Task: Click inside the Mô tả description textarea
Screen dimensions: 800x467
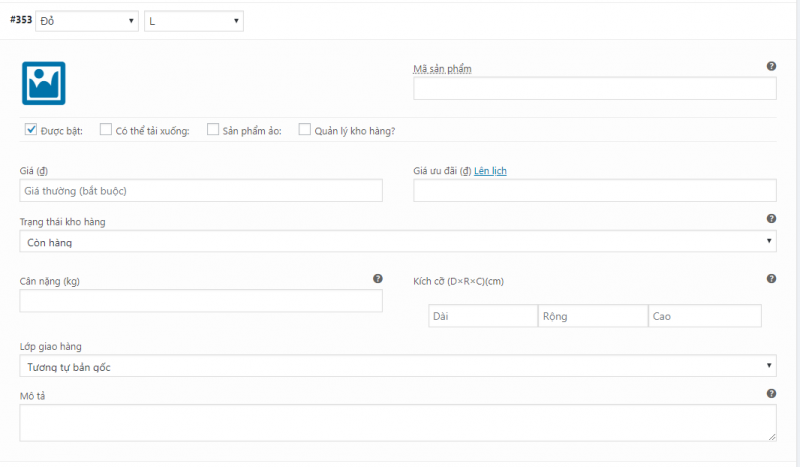Action: pyautogui.click(x=397, y=422)
